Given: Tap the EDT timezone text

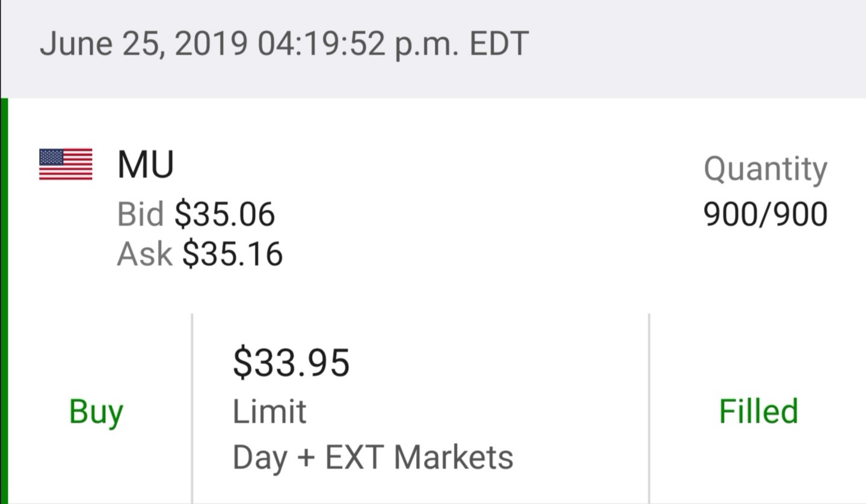Looking at the screenshot, I should 499,44.
